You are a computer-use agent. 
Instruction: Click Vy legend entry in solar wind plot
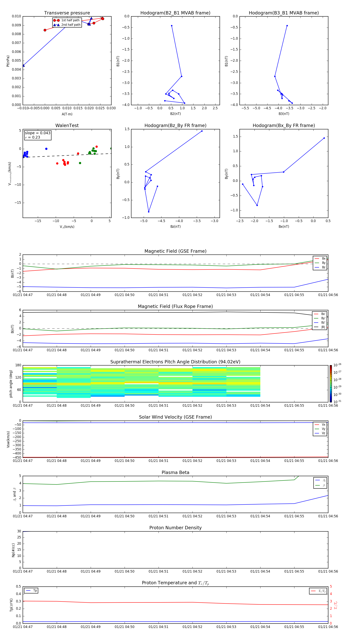pyautogui.click(x=320, y=429)
